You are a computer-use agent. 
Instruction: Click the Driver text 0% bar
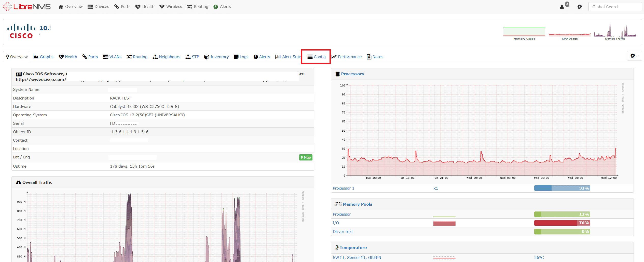pos(562,231)
